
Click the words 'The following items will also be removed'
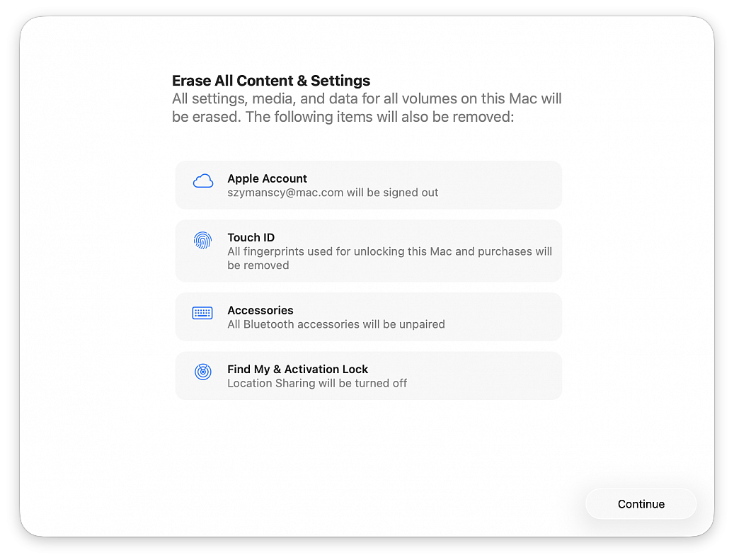tap(379, 117)
